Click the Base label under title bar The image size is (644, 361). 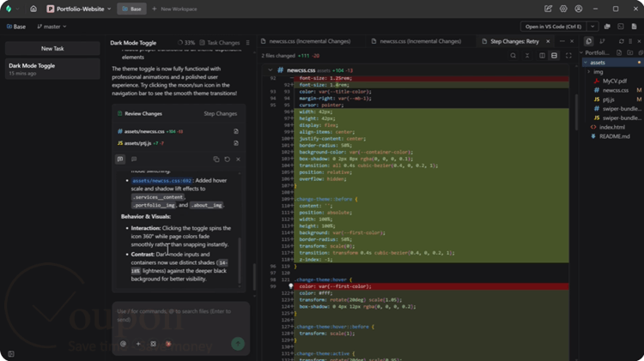[16, 27]
